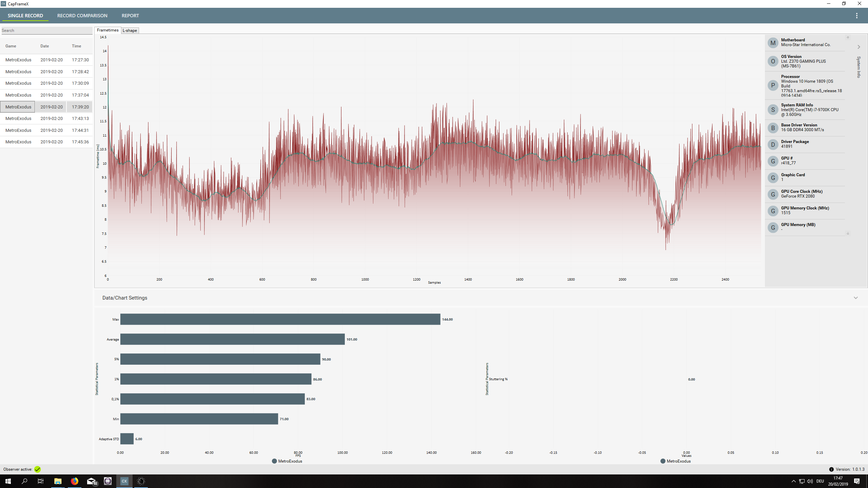This screenshot has height=488, width=868.
Task: Click the Max FPS bar showing 144.00
Action: click(280, 319)
